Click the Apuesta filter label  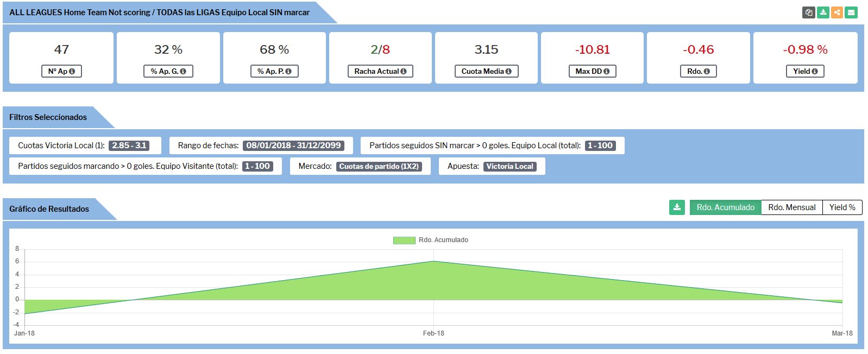click(463, 166)
